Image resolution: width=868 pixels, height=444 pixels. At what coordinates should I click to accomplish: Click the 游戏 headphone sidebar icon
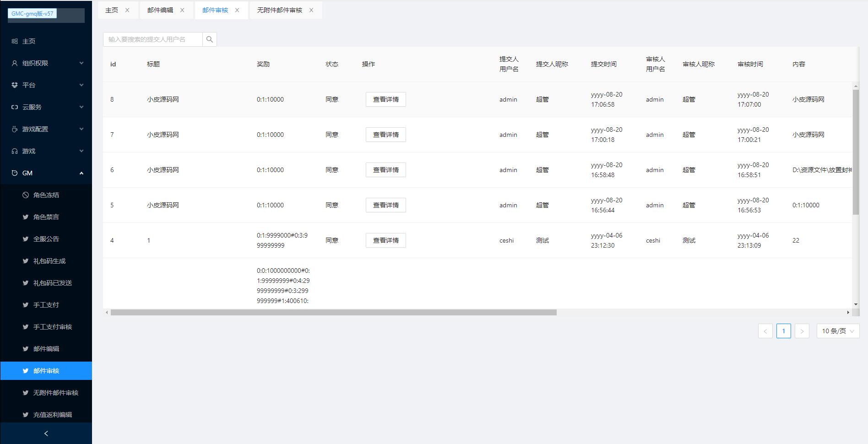point(14,151)
